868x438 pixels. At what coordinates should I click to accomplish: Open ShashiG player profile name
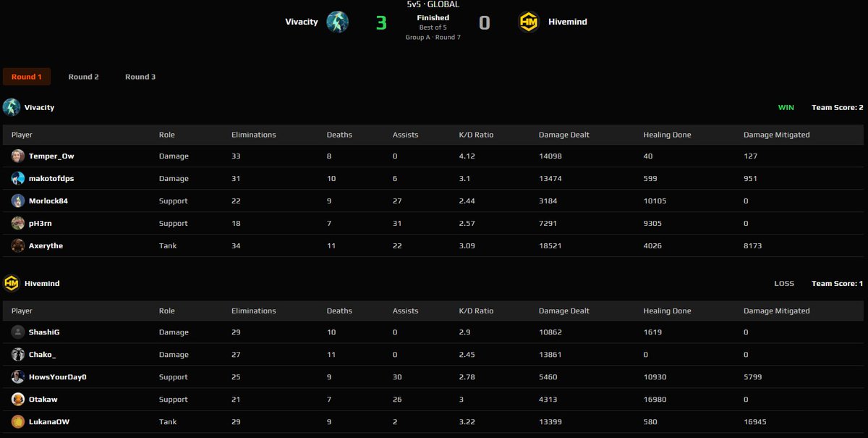click(x=44, y=332)
